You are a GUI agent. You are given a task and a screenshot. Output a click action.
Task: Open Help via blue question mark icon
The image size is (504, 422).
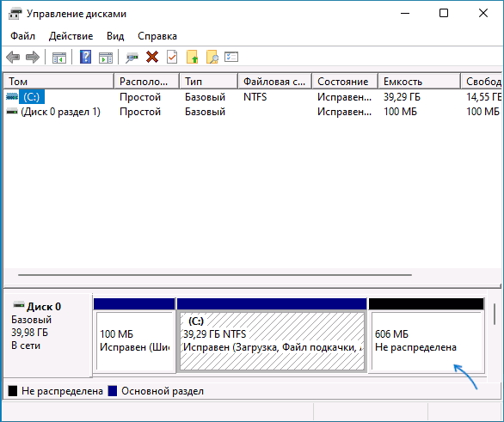point(85,58)
